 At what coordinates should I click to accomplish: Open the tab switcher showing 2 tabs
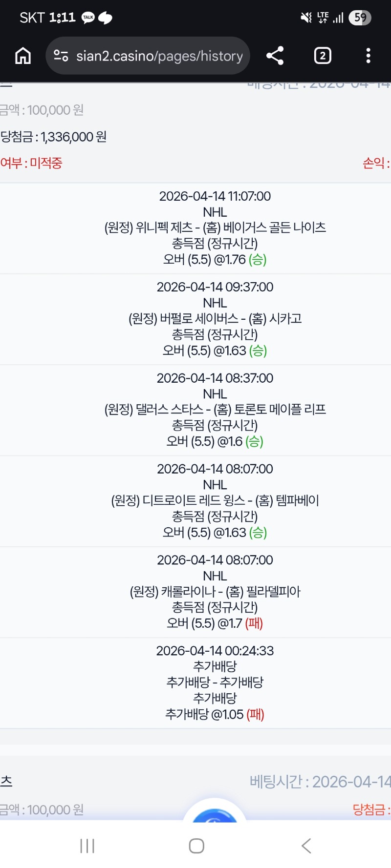point(322,56)
